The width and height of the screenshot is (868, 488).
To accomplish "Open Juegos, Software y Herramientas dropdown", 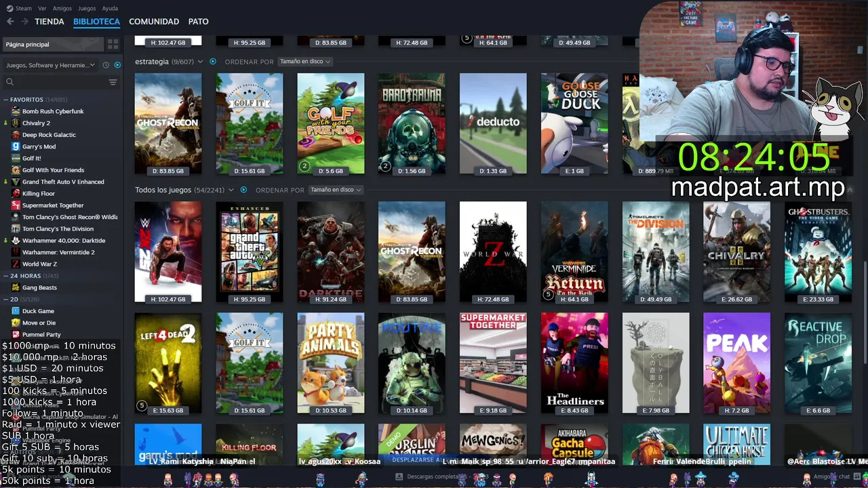I will (51, 65).
